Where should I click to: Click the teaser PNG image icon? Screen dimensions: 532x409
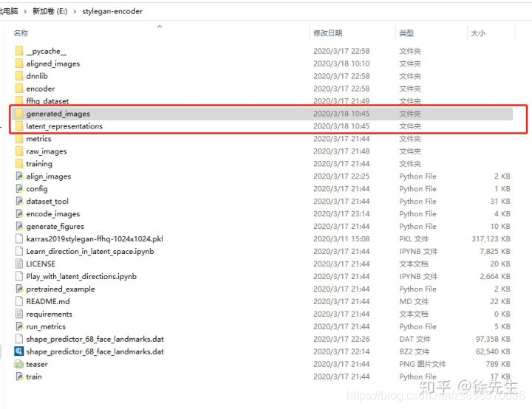coord(19,364)
